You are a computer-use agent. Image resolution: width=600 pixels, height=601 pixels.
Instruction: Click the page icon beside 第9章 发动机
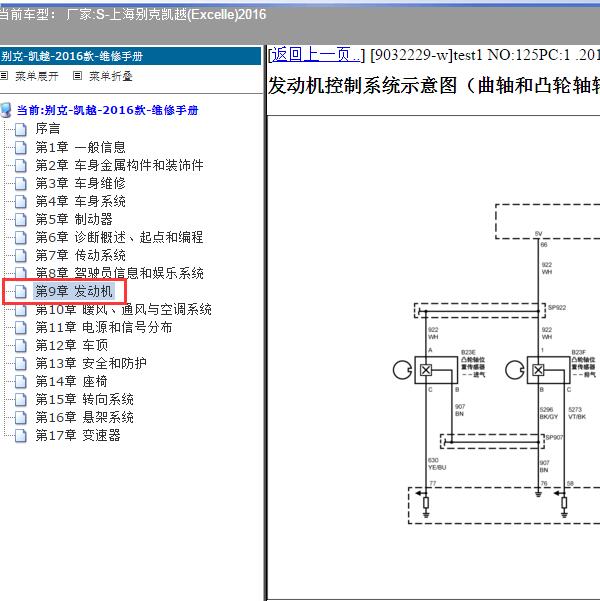click(x=21, y=292)
